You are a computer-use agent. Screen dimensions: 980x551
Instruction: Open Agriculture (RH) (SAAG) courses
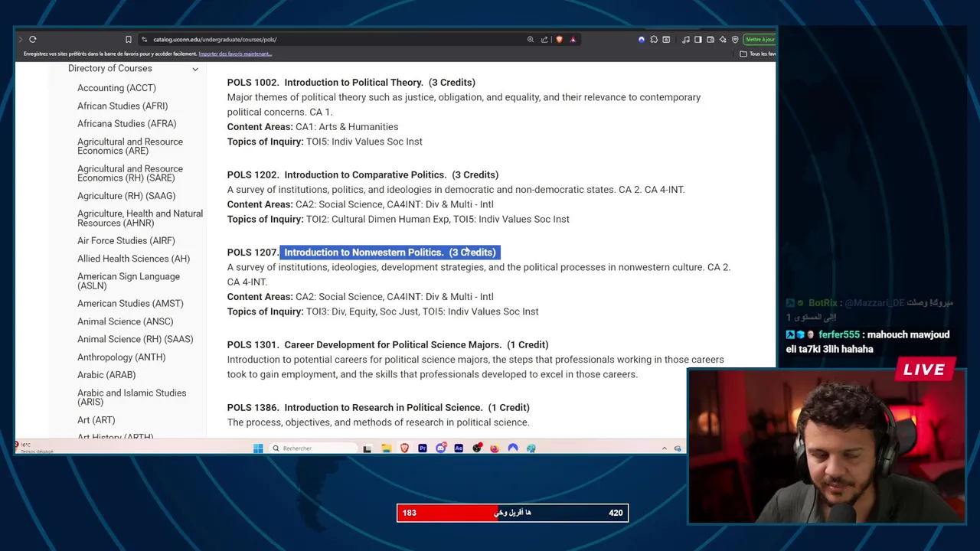(126, 196)
